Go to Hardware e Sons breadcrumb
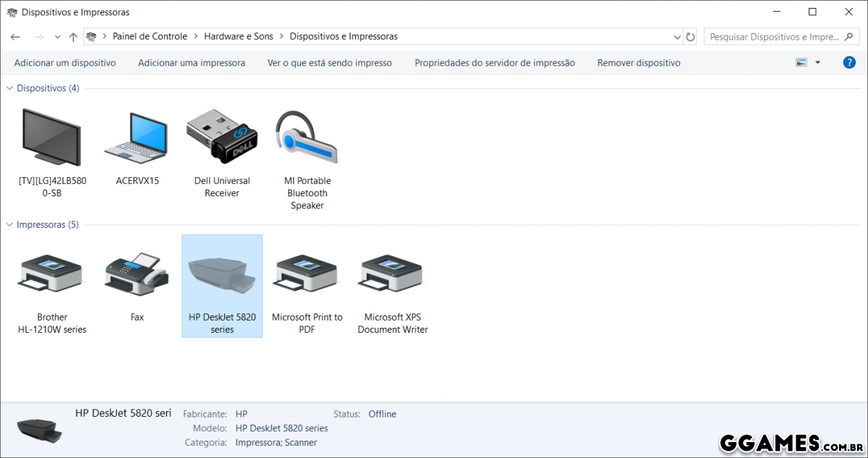868x458 pixels. point(239,36)
